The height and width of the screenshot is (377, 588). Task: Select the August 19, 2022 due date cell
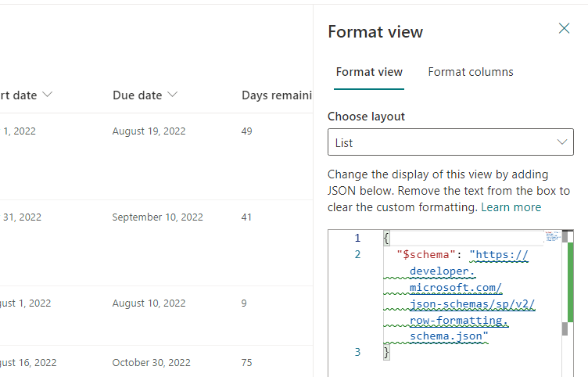pyautogui.click(x=149, y=131)
